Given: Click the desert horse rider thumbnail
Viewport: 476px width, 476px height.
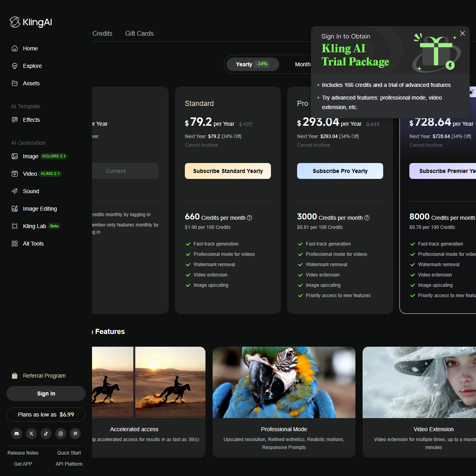Looking at the screenshot, I should tap(149, 382).
